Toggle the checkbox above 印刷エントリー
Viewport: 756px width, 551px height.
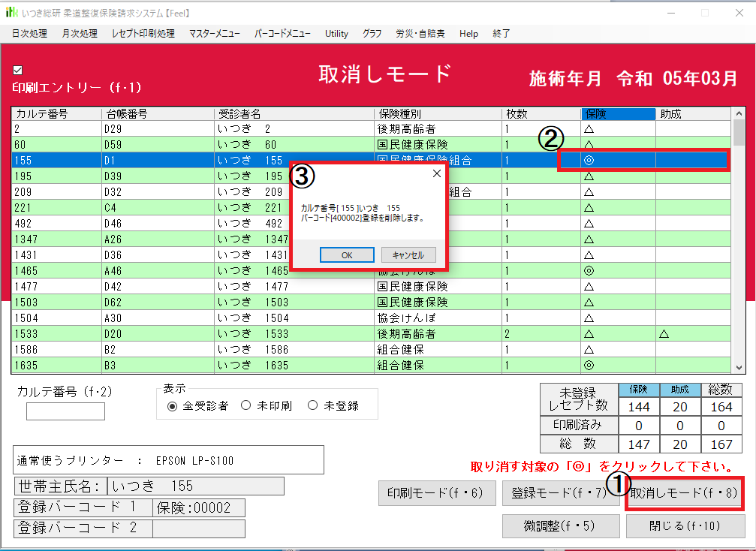pyautogui.click(x=18, y=71)
